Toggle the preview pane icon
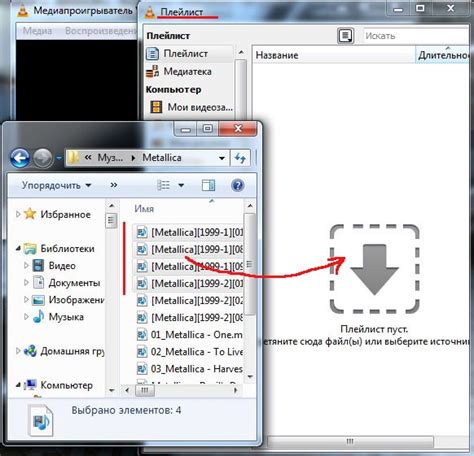The width and height of the screenshot is (474, 456). (x=208, y=185)
